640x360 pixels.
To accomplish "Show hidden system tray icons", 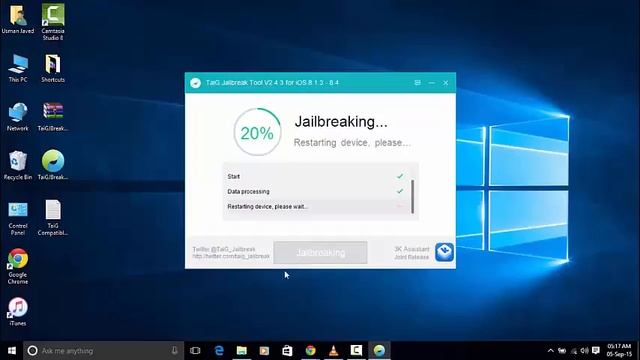I will (x=551, y=351).
